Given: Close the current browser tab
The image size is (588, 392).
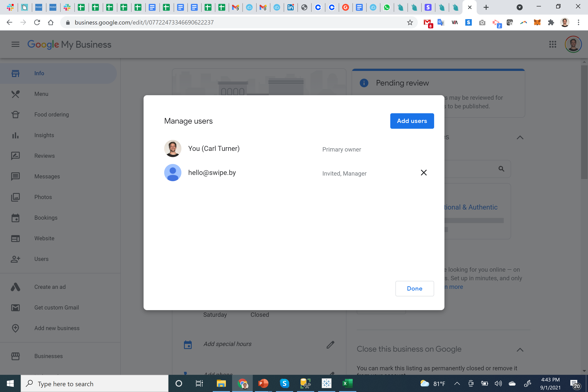Looking at the screenshot, I should (x=470, y=8).
